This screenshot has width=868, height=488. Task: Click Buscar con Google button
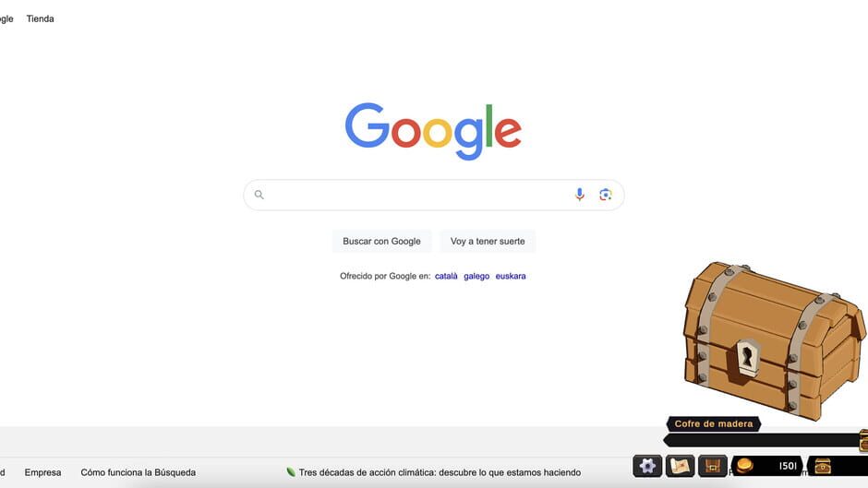point(381,242)
